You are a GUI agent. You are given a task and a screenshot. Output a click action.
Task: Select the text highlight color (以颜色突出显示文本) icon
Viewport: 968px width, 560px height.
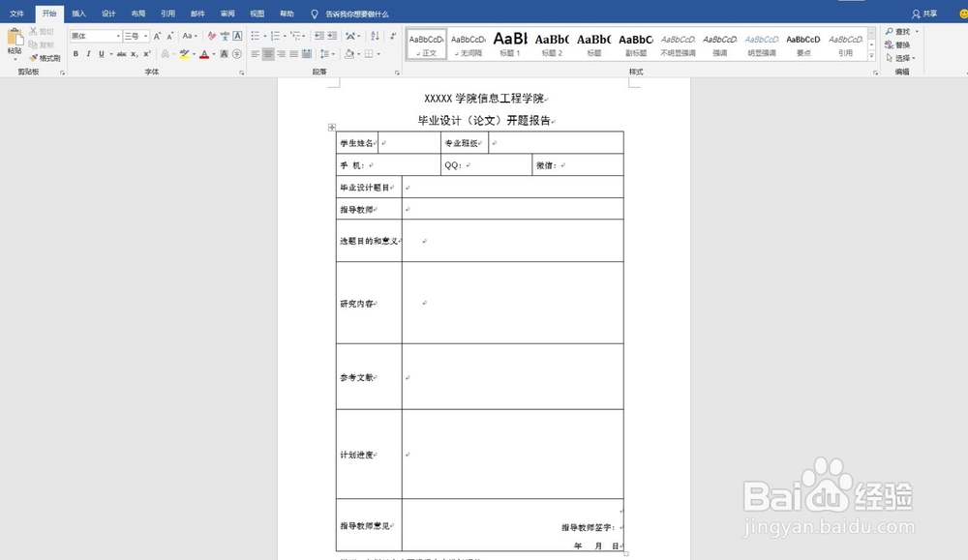(x=184, y=54)
